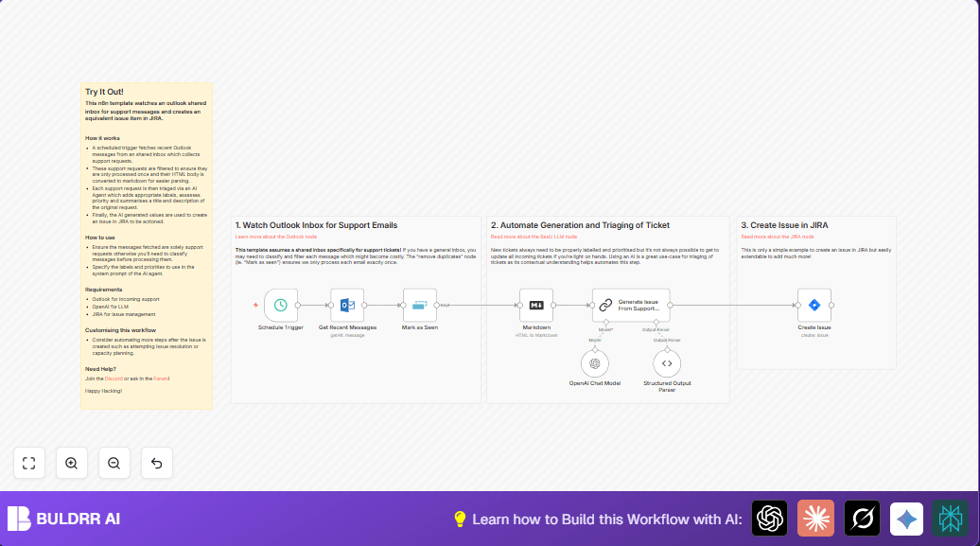Click '3. Create Issue in JIRA' heading

point(784,225)
